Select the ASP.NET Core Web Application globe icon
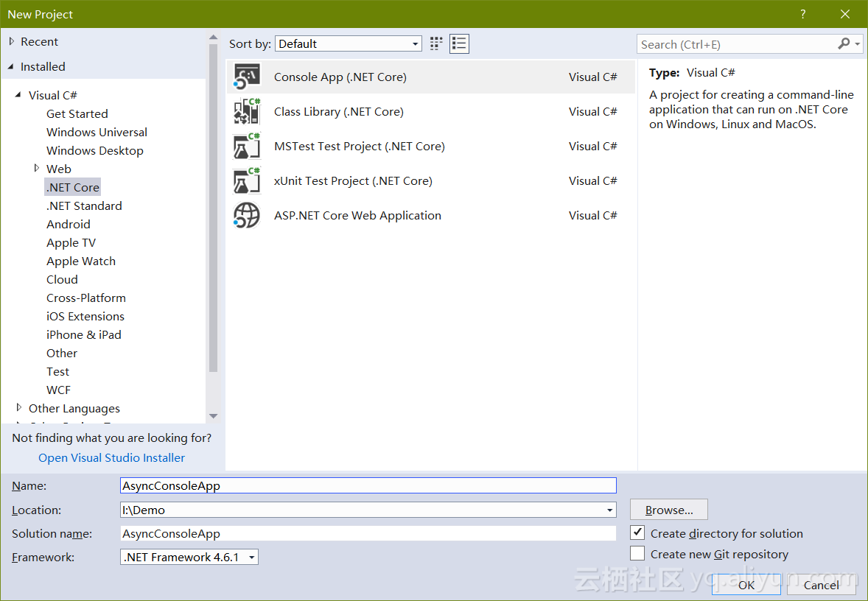Viewport: 868px width, 601px height. [247, 215]
